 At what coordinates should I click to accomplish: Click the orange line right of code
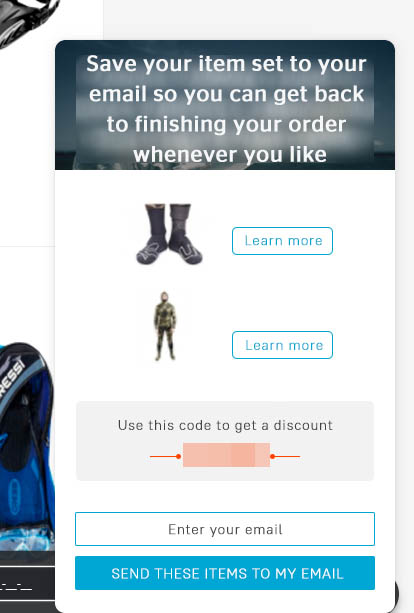[x=285, y=456]
